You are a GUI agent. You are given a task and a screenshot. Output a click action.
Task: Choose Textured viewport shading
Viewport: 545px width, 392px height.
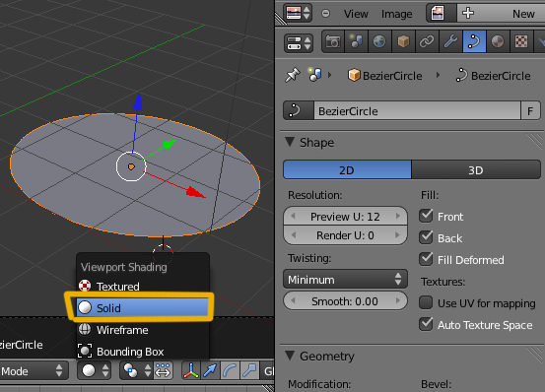143,286
